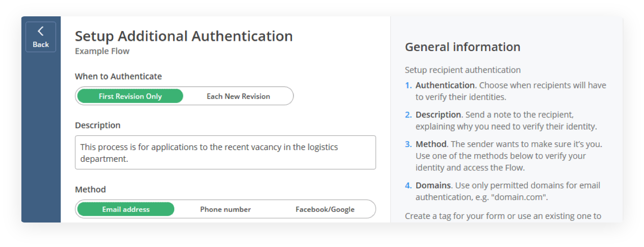Click the Example Flow subtitle
Viewport: 644px width, 247px height.
[102, 51]
